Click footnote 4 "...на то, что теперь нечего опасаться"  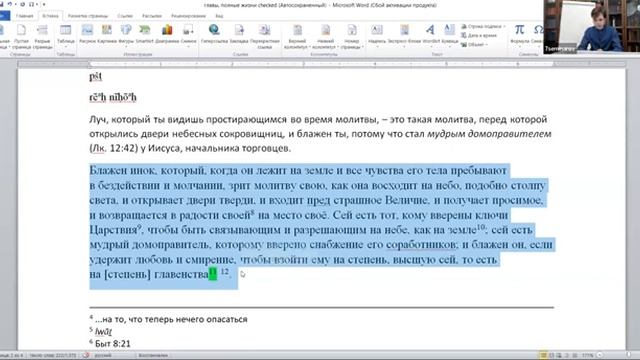pos(171,319)
